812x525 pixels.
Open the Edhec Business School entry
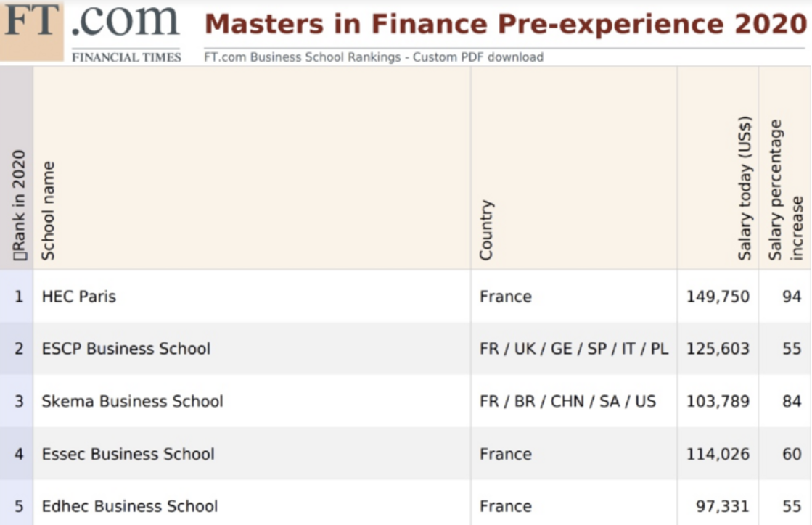(130, 506)
